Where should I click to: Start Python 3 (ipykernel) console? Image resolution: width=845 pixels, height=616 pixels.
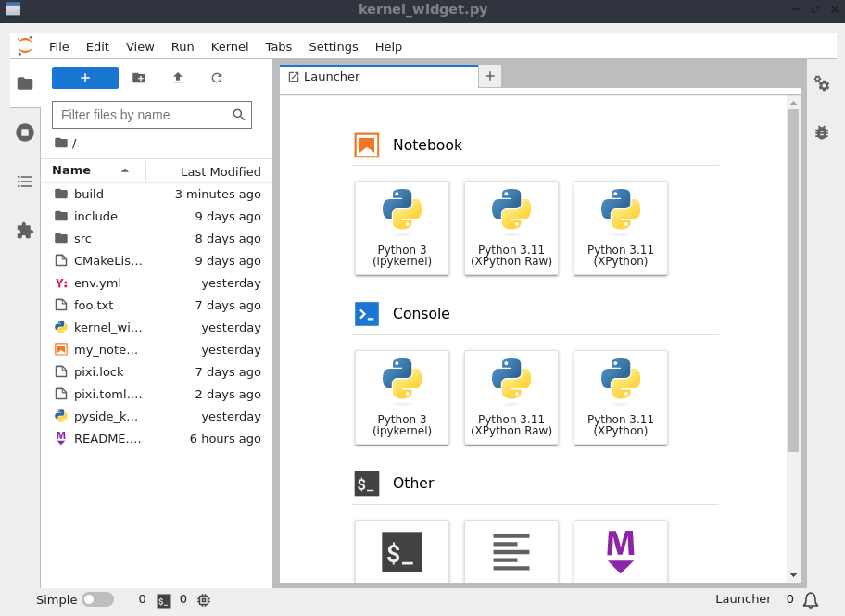point(402,397)
